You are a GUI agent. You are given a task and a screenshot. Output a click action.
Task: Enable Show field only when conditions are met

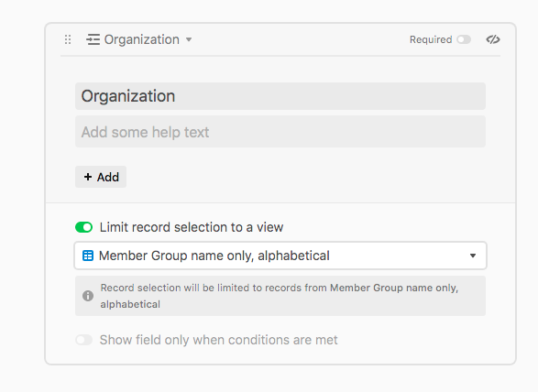[84, 340]
